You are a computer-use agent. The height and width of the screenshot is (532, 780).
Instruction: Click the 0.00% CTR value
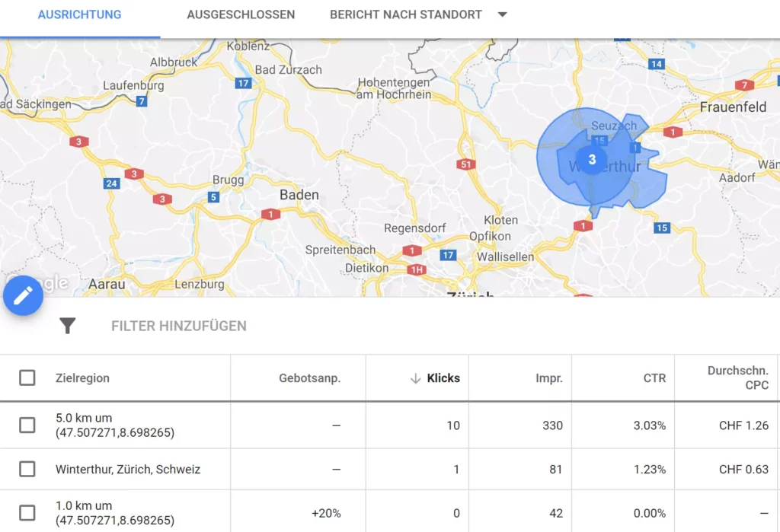(650, 513)
